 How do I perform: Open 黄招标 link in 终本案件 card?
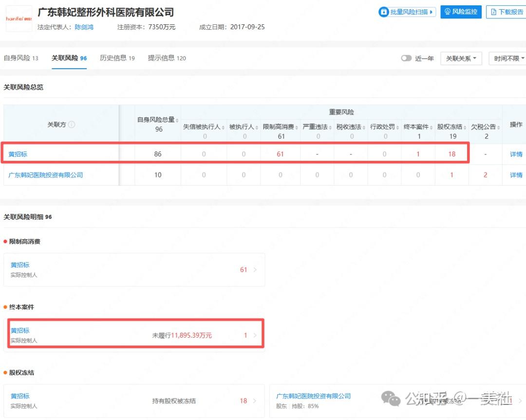[20, 330]
